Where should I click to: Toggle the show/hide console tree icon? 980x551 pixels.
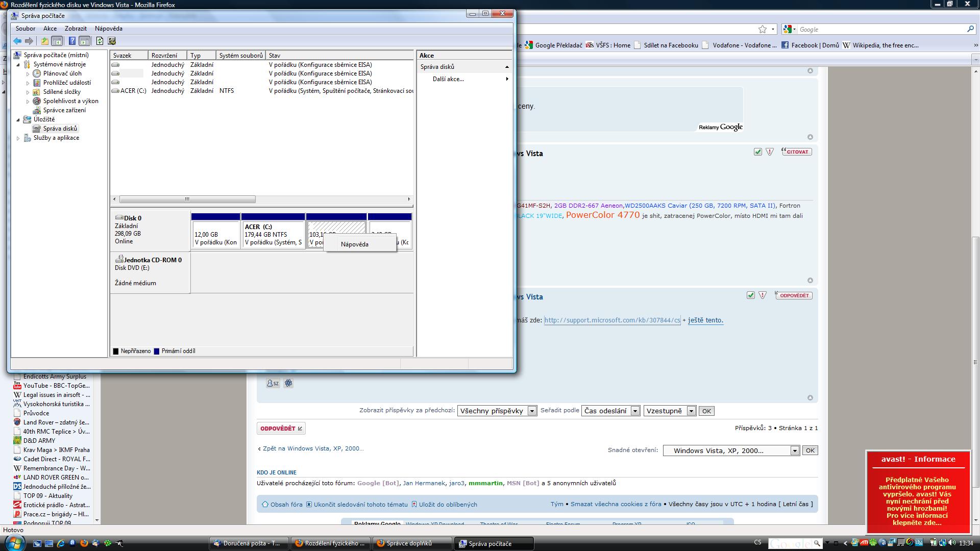(x=57, y=41)
